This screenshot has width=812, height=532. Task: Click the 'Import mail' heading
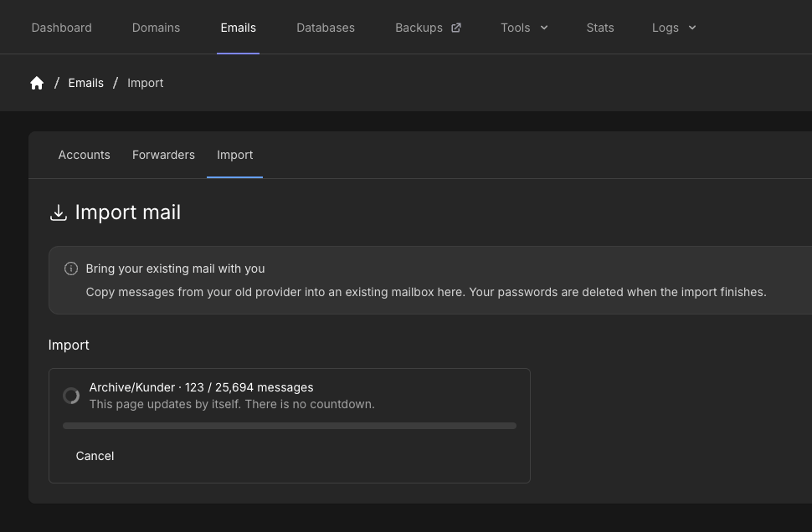(x=128, y=212)
